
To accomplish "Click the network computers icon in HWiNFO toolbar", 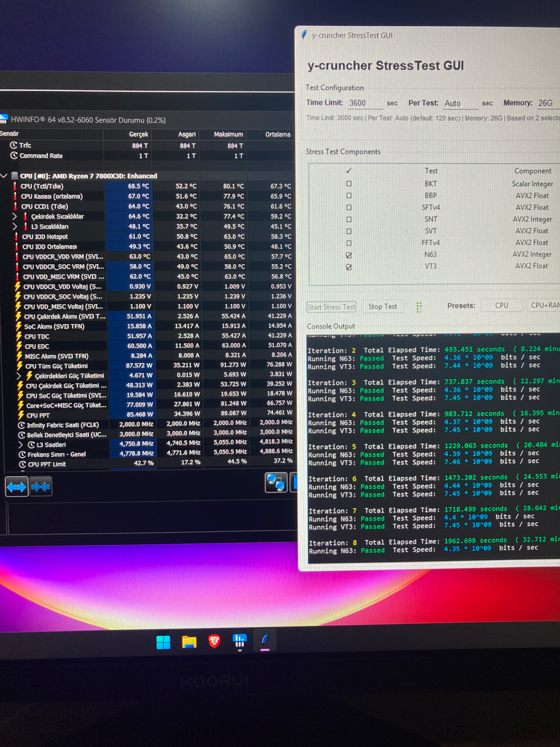I will [x=276, y=482].
